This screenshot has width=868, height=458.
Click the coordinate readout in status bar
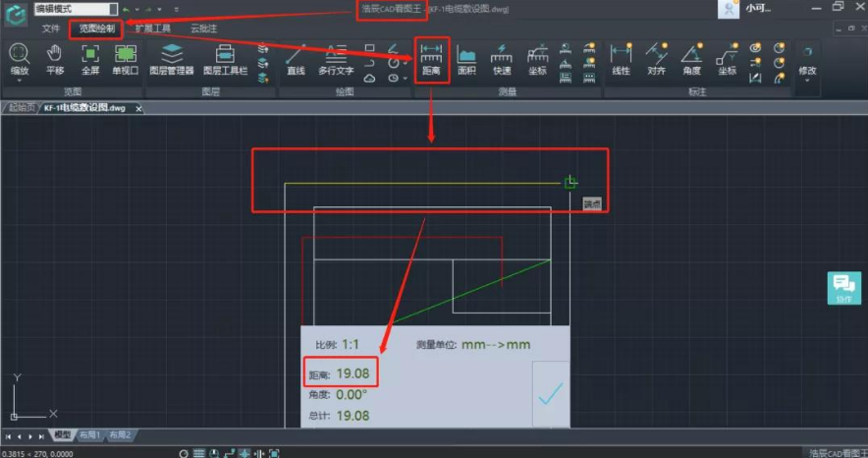37,453
